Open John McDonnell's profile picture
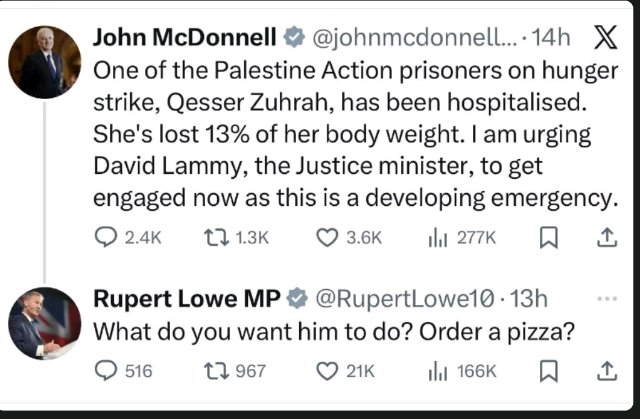This screenshot has height=419, width=640. tap(45, 62)
